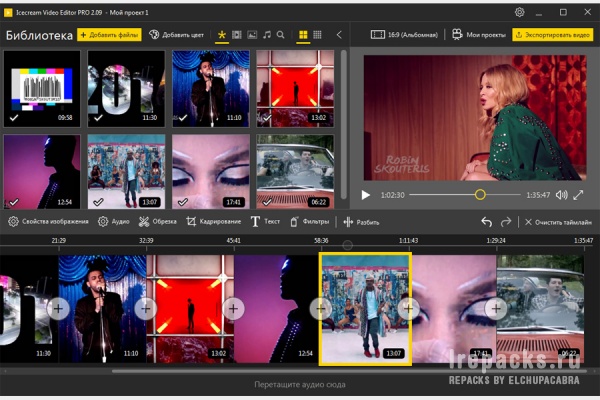Screen dimensions: 600x400
Task: Add transition between 12:54 and 13:07 clips
Action: pos(321,309)
